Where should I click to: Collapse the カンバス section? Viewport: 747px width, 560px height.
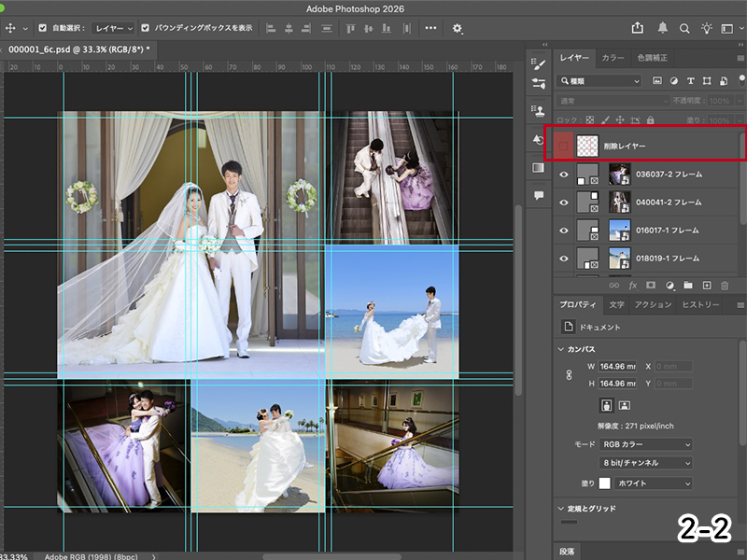click(x=561, y=349)
